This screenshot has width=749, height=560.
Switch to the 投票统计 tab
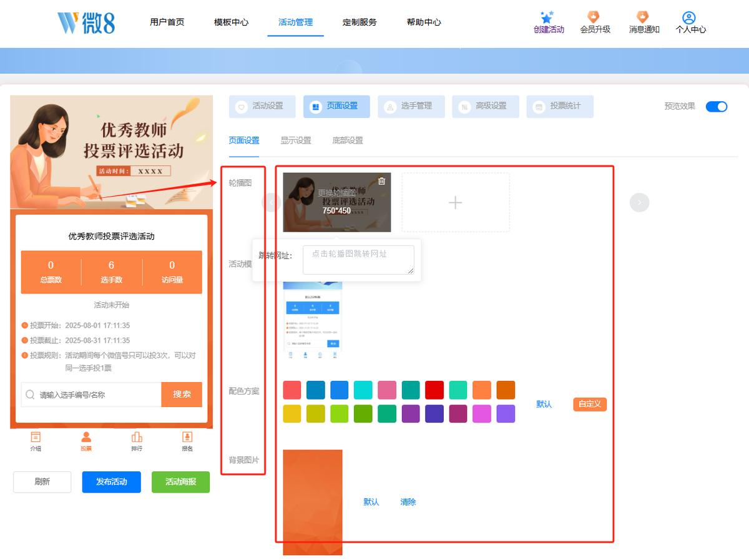[x=560, y=106]
